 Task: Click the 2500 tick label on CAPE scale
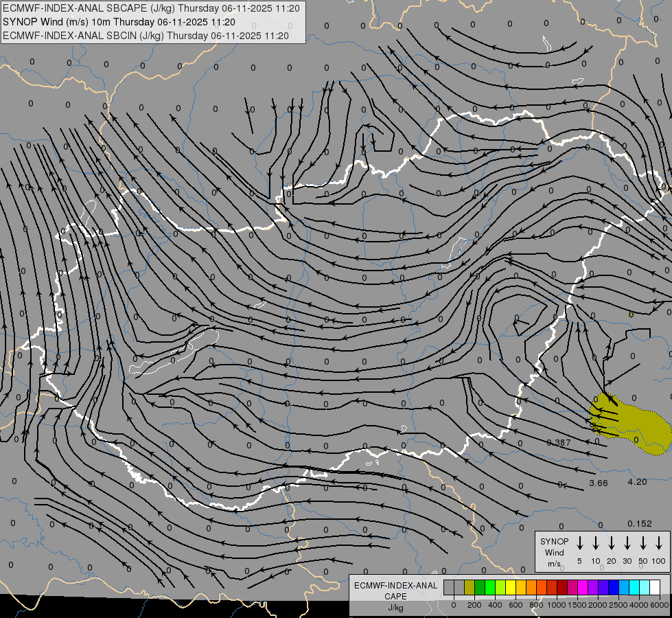click(x=618, y=605)
